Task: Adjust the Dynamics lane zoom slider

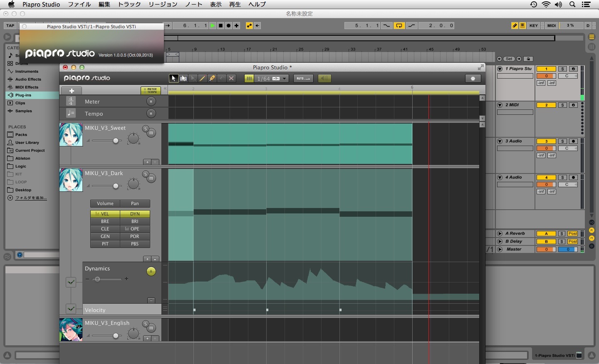Action: (x=107, y=279)
